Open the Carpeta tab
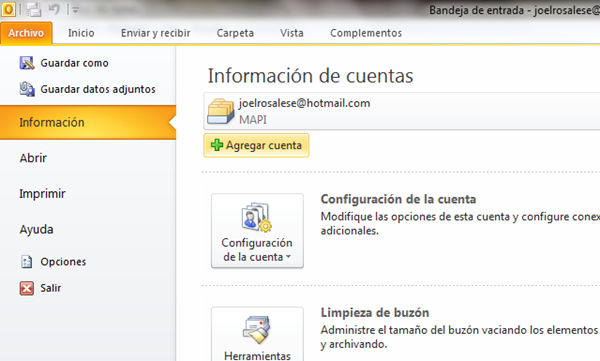Screen dimensions: 600x361 click(x=235, y=33)
